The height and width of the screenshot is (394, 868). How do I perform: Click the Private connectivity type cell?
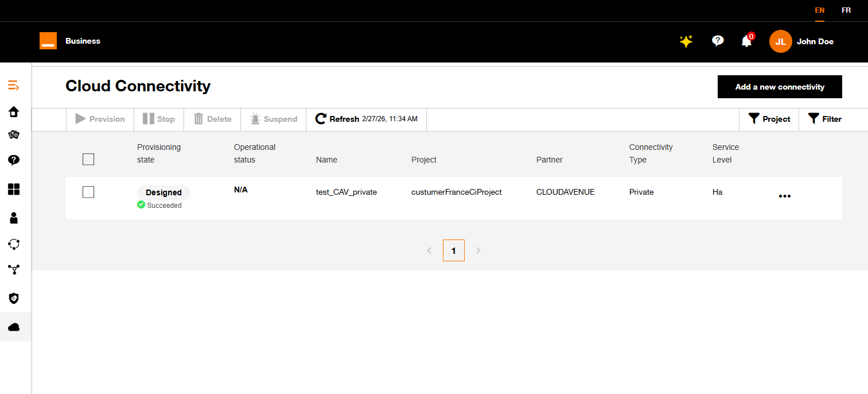(x=641, y=192)
